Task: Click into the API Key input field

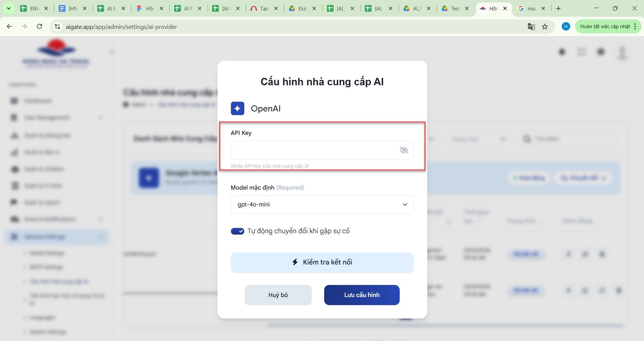Action: pyautogui.click(x=314, y=150)
